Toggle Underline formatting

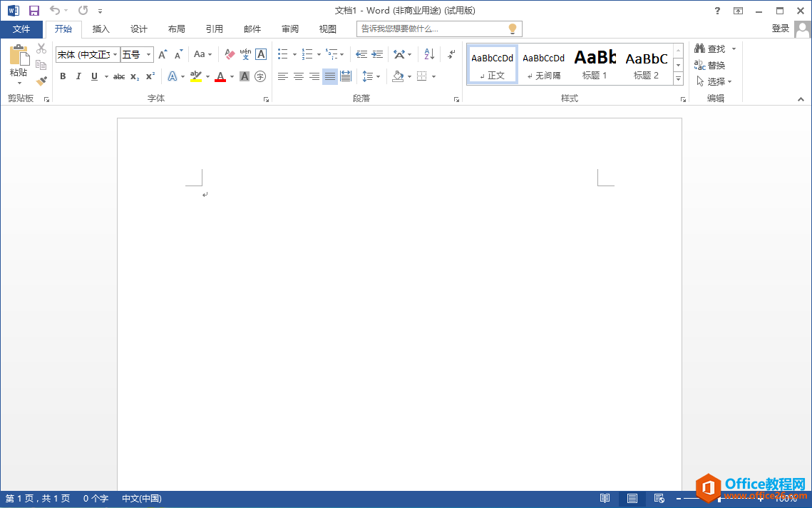click(x=94, y=76)
